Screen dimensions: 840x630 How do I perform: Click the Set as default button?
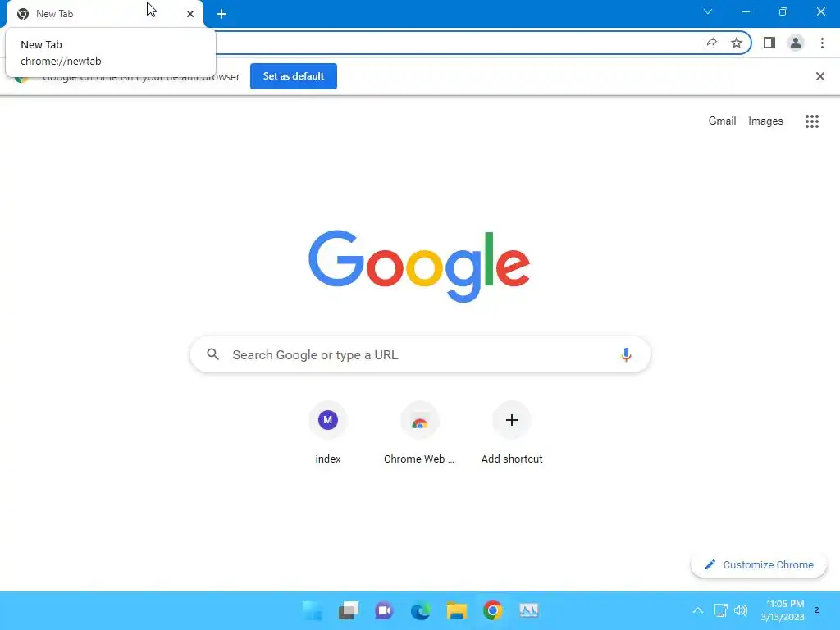(294, 76)
